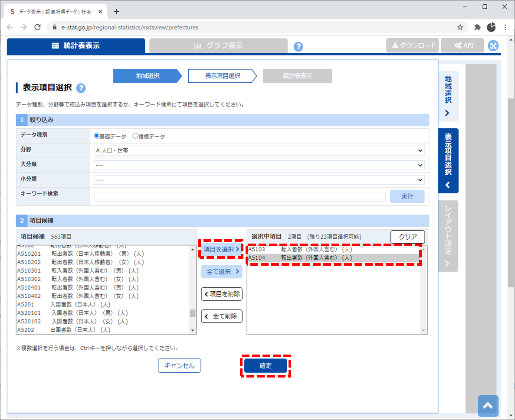Select candidate A510202 転出者数（日本人移動者）（女）
The image size is (515, 420).
(x=103, y=262)
